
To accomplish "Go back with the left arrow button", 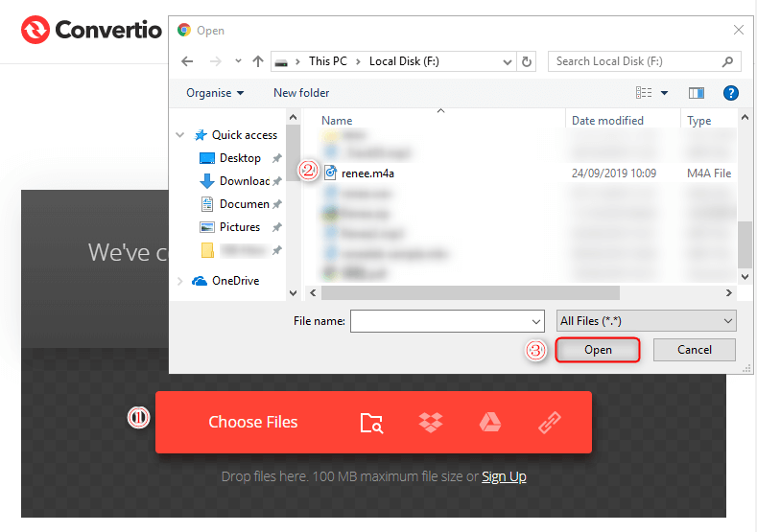I will point(187,61).
